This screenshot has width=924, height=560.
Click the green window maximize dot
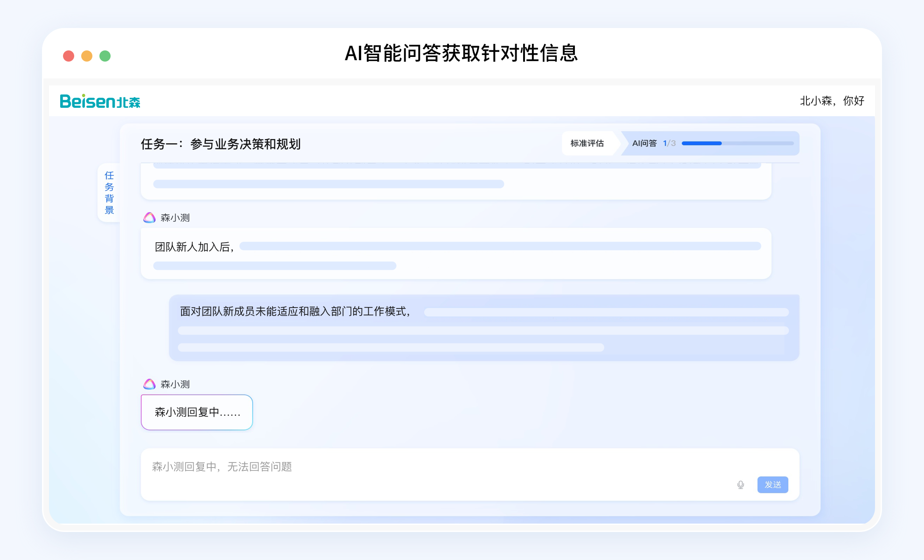coord(105,56)
